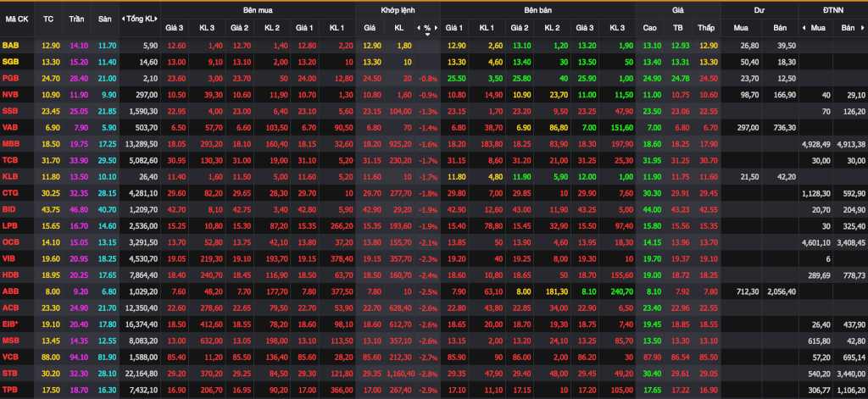The width and height of the screenshot is (868, 399).
Task: Select STB foreign sell 3,440,00
Action: [x=851, y=374]
